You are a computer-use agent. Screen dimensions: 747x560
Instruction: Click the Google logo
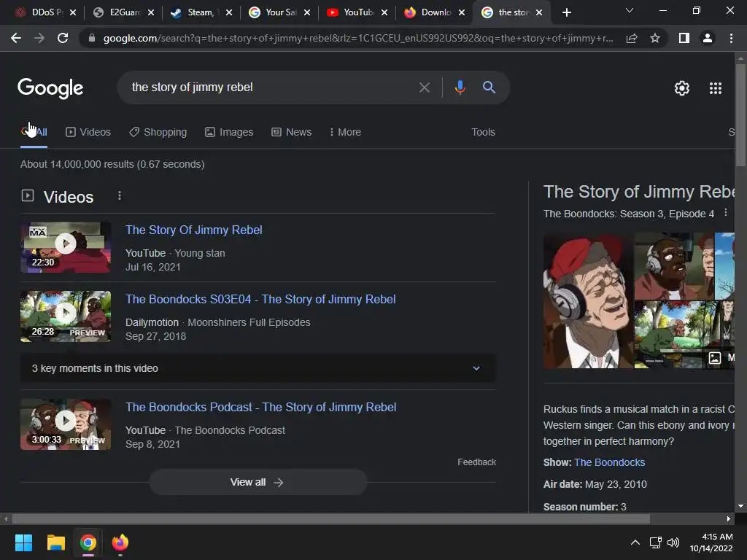pyautogui.click(x=50, y=88)
